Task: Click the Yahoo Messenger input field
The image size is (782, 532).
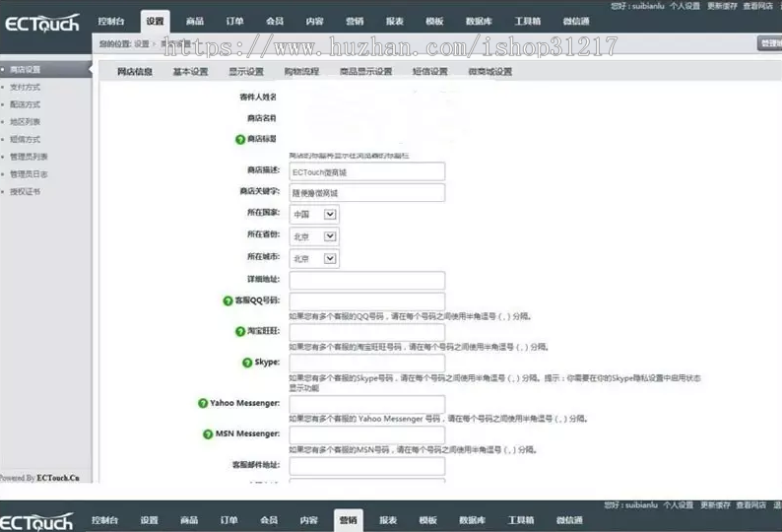Action: click(367, 404)
